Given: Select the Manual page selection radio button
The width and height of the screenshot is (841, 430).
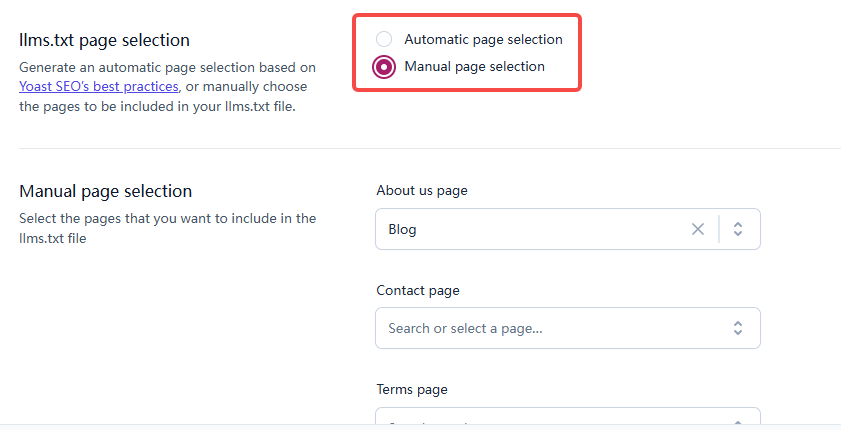Looking at the screenshot, I should pyautogui.click(x=384, y=67).
